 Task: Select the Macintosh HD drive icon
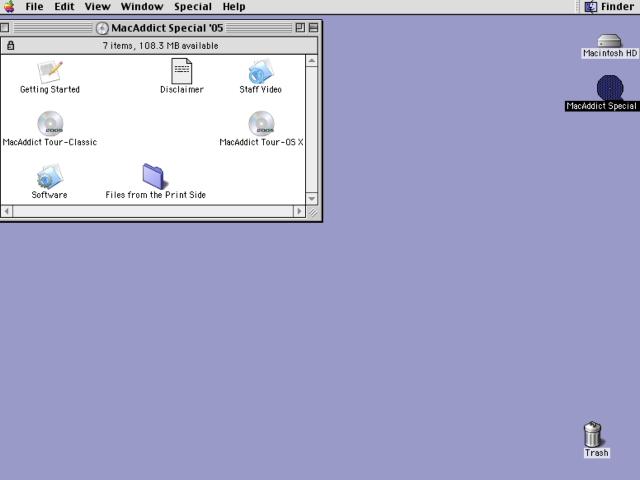click(x=609, y=41)
